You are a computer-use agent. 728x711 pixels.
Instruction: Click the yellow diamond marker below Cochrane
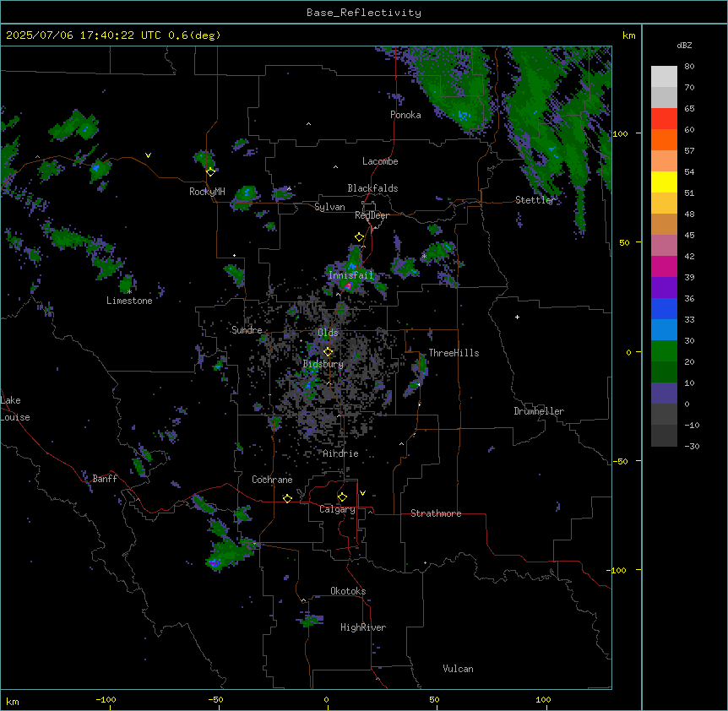[287, 498]
